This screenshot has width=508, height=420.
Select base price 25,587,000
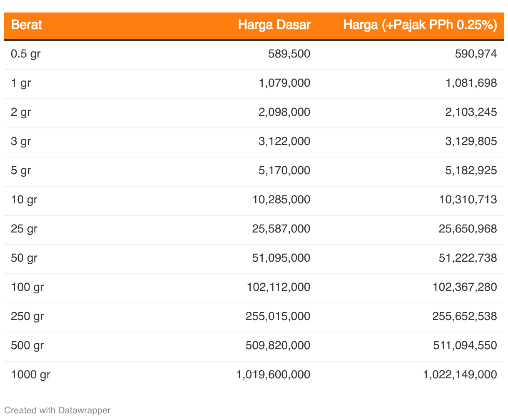(281, 229)
